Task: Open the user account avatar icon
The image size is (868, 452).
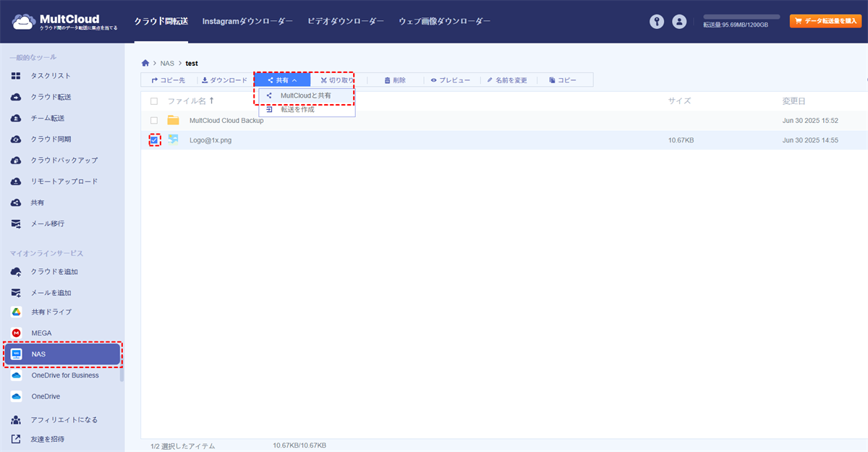Action: click(678, 22)
